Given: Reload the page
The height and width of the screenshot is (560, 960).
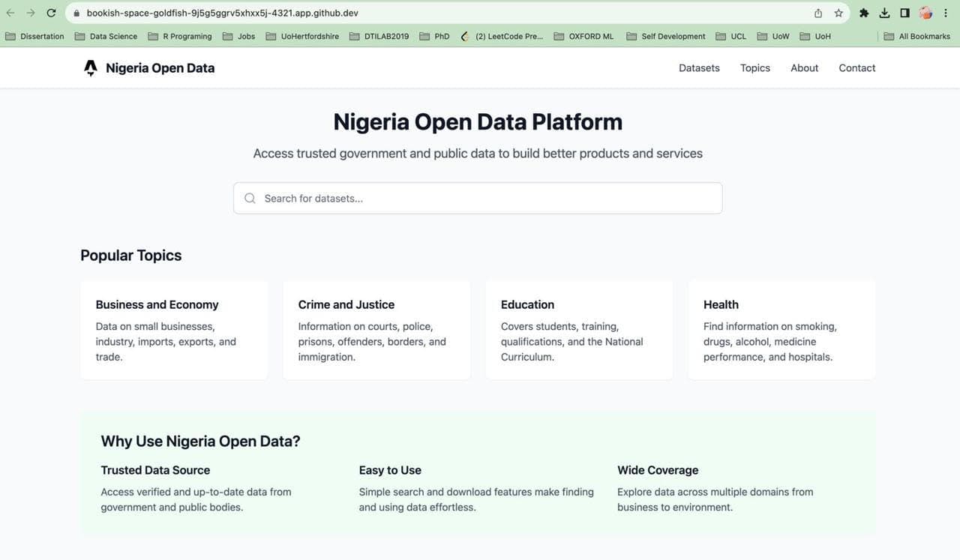Looking at the screenshot, I should (51, 13).
